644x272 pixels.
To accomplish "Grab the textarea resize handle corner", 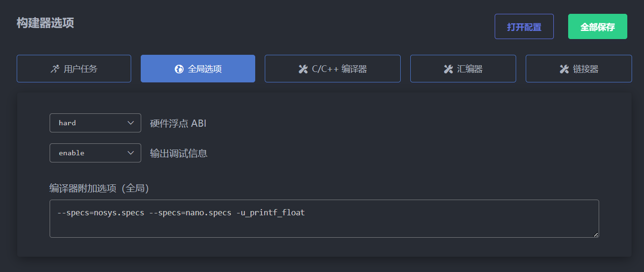I will (x=596, y=234).
